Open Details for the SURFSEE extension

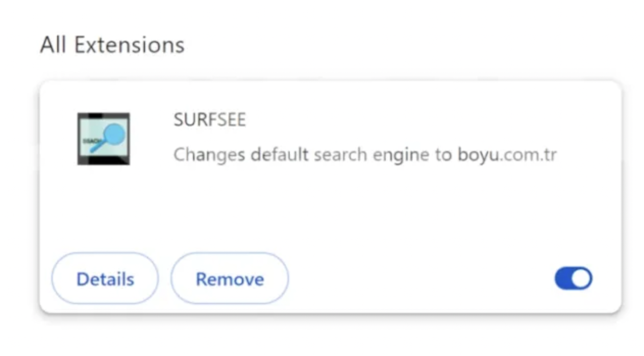105,278
